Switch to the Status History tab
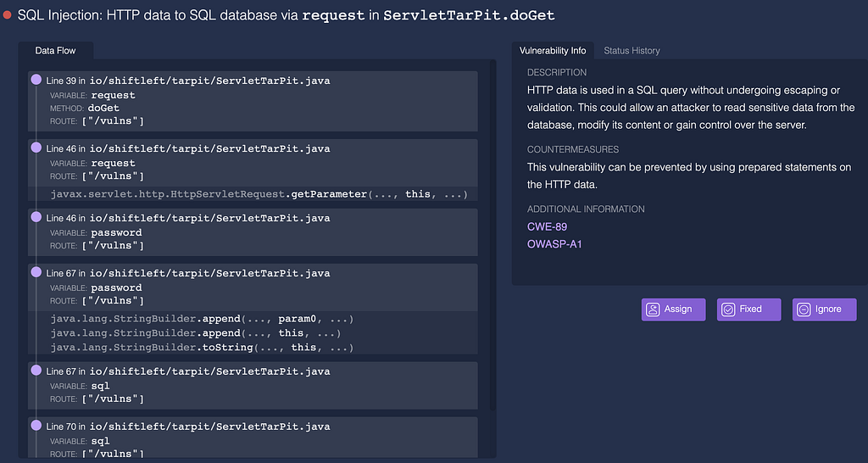Image resolution: width=868 pixels, height=463 pixels. (x=632, y=51)
